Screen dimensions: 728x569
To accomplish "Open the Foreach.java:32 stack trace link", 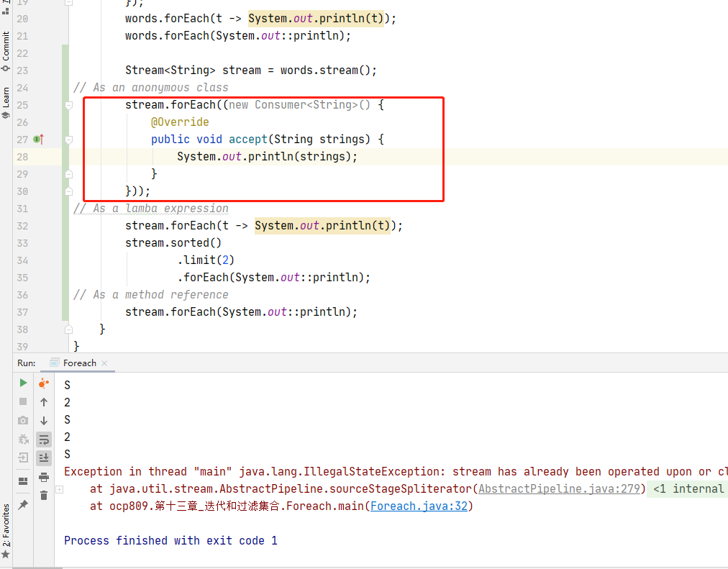I will coord(419,506).
